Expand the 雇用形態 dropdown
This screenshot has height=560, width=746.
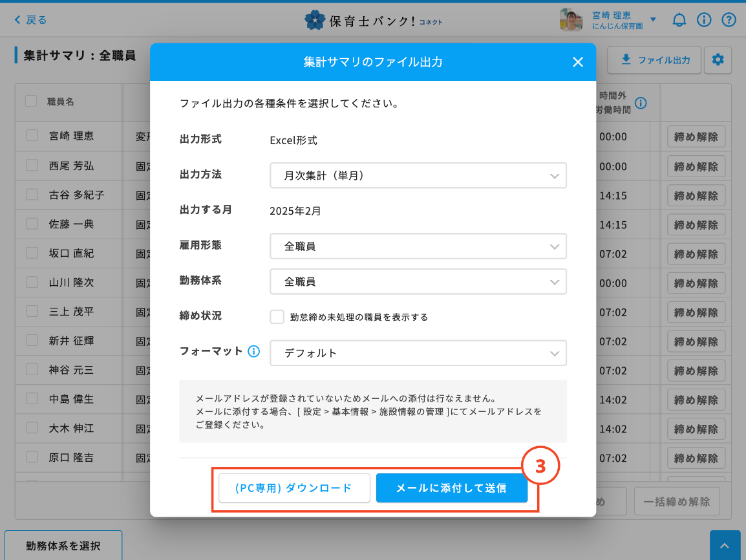click(x=418, y=246)
